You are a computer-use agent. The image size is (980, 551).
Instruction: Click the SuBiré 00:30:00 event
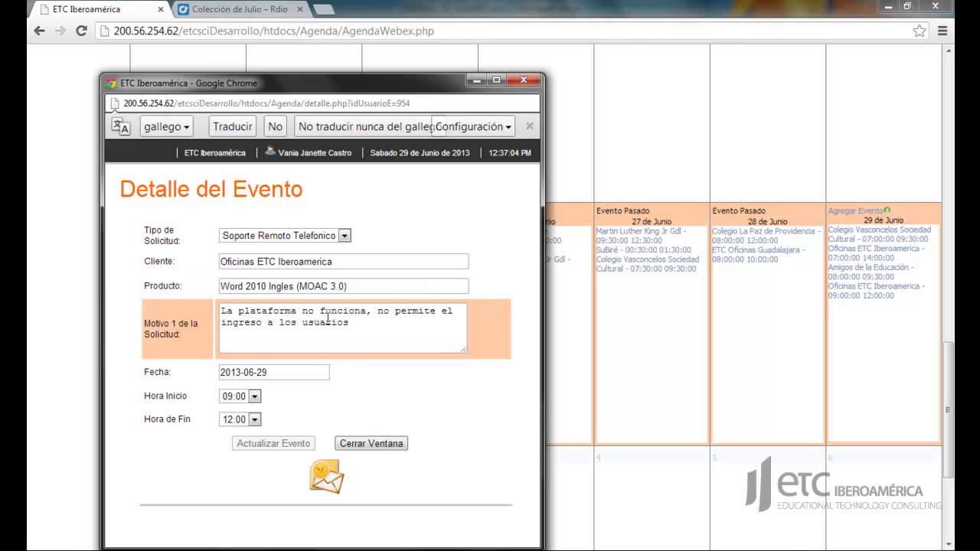[643, 249]
